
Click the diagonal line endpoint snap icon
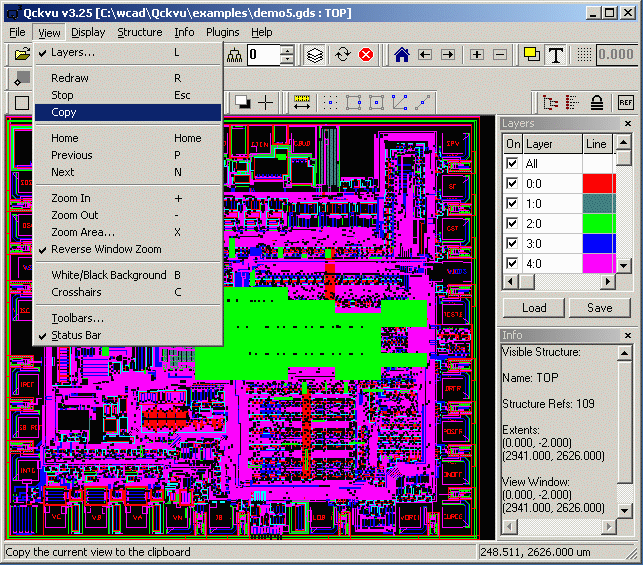tap(422, 103)
